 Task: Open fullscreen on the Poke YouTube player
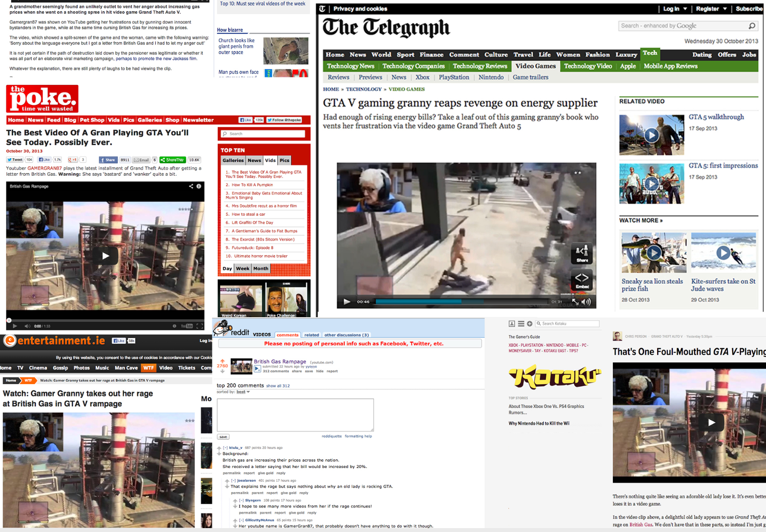[200, 326]
